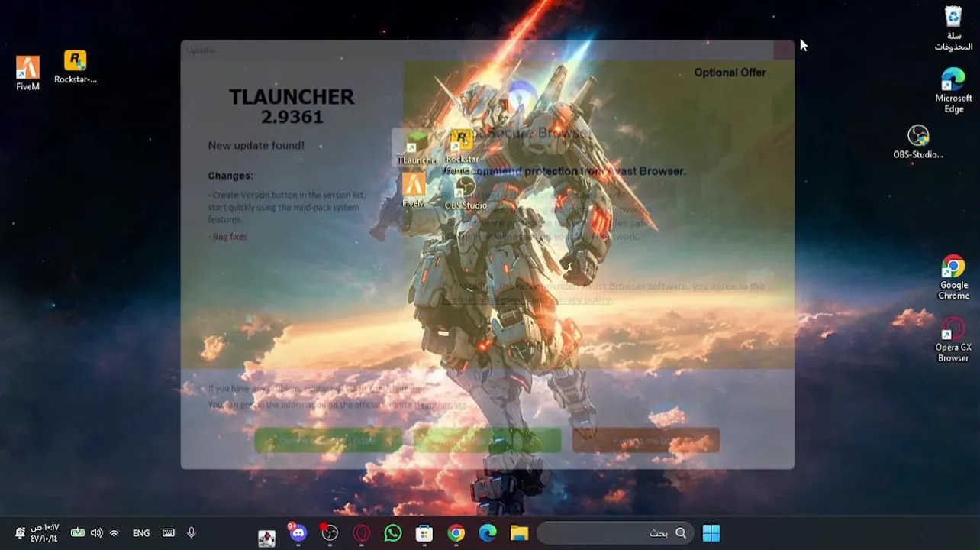The height and width of the screenshot is (550, 980).
Task: Open Microsoft Store from the taskbar
Action: (x=424, y=533)
